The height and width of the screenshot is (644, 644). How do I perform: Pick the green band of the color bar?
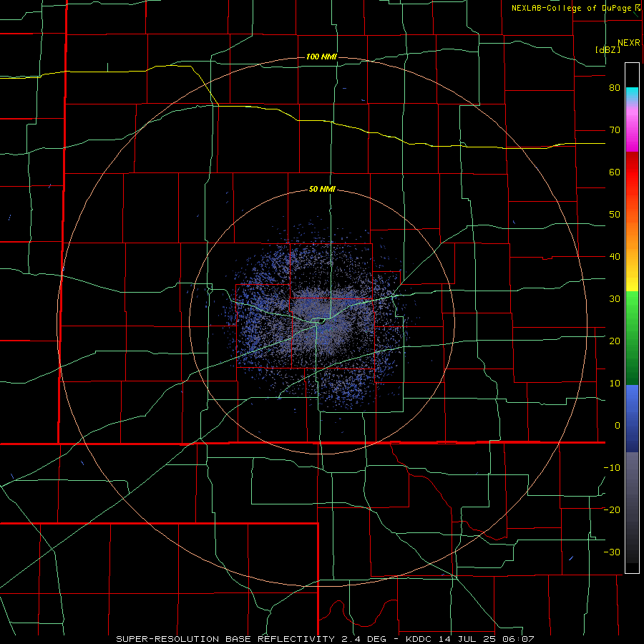632,338
